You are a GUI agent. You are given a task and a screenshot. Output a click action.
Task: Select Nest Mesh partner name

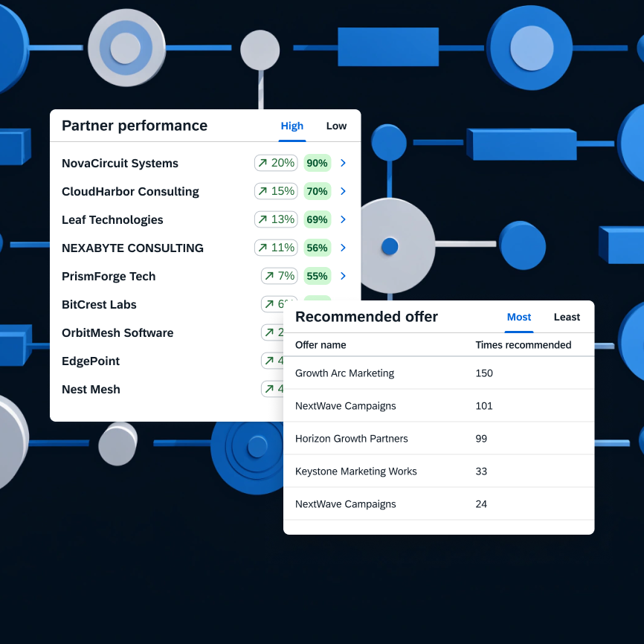click(x=91, y=390)
